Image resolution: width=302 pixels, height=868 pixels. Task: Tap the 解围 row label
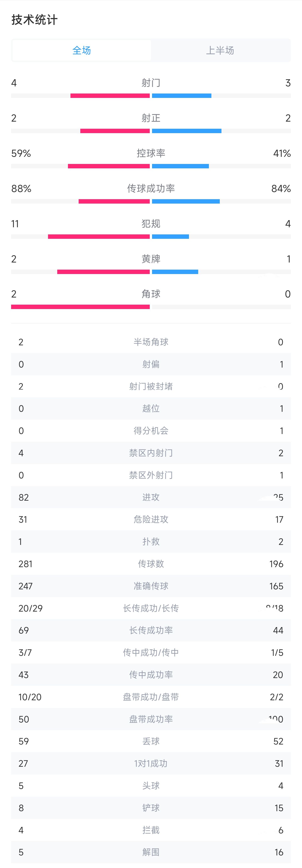tap(151, 852)
